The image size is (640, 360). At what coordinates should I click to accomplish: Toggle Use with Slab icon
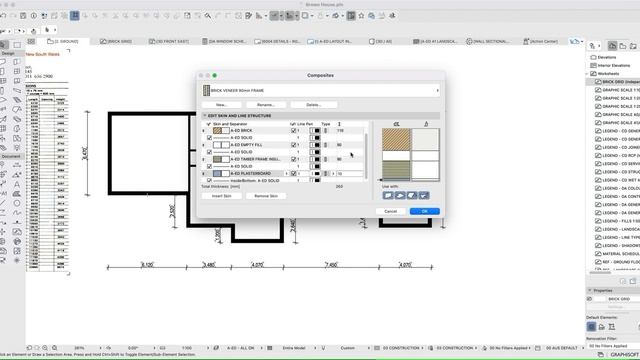[x=400, y=196]
